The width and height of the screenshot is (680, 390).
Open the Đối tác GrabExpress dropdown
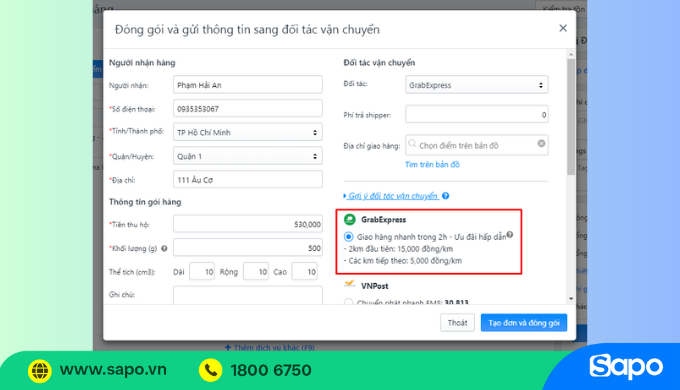point(477,85)
